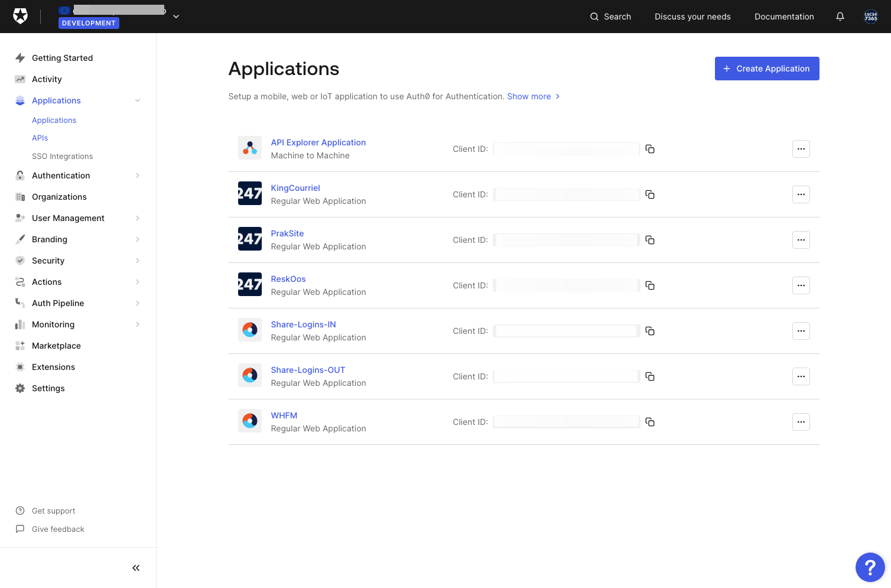Open the tenant switcher dropdown arrow
This screenshot has width=891, height=588.
pyautogui.click(x=176, y=17)
